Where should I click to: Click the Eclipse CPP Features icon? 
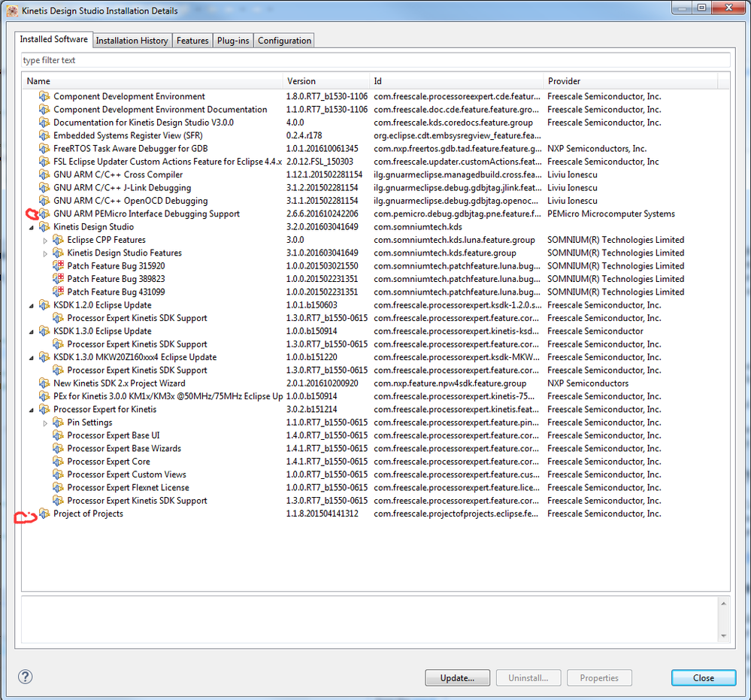click(x=58, y=240)
